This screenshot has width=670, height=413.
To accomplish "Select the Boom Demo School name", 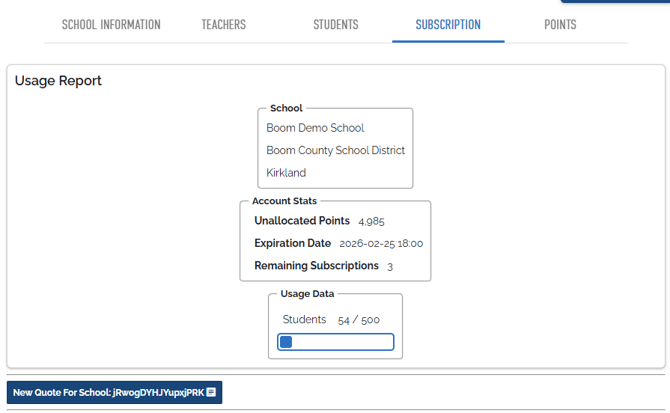I will 315,128.
